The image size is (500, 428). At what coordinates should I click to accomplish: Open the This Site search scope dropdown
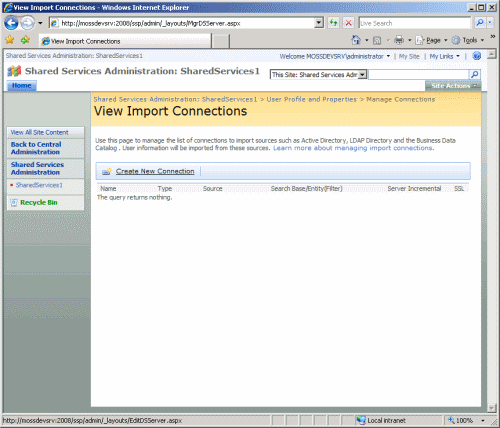pos(318,75)
